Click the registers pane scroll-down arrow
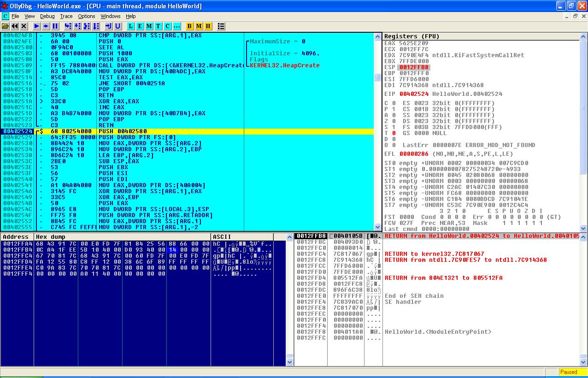Viewport: 588px width, 378px height. tap(583, 228)
